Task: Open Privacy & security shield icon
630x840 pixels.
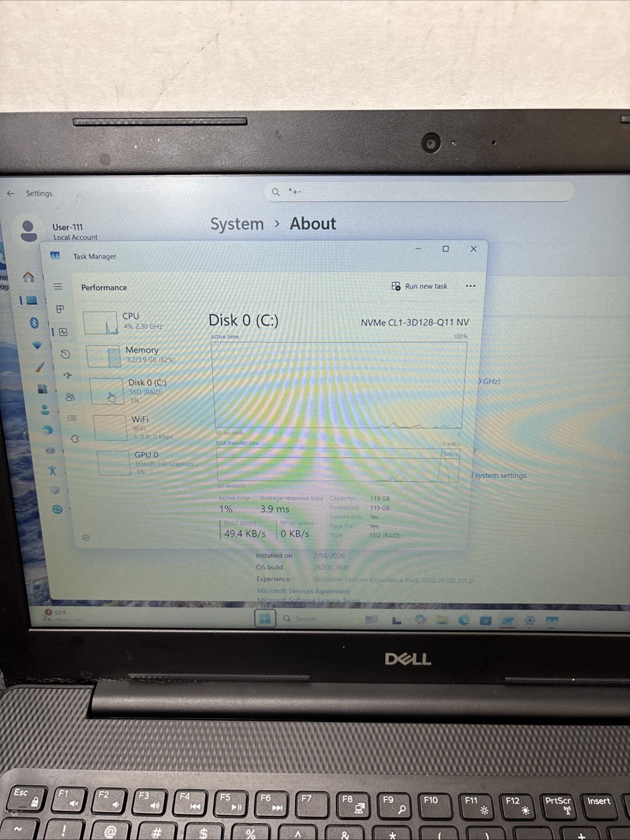Action: [x=55, y=490]
